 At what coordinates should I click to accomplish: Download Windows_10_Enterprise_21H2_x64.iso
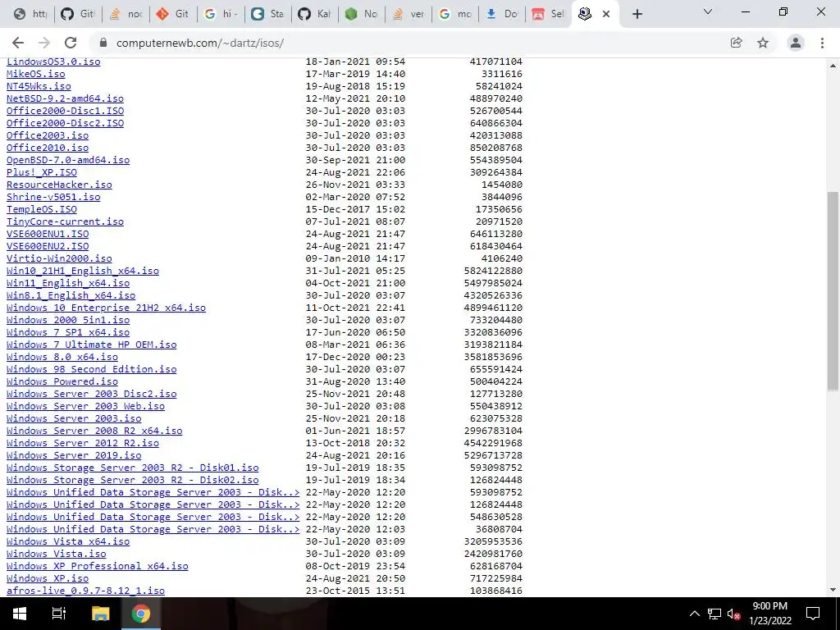pyautogui.click(x=106, y=308)
